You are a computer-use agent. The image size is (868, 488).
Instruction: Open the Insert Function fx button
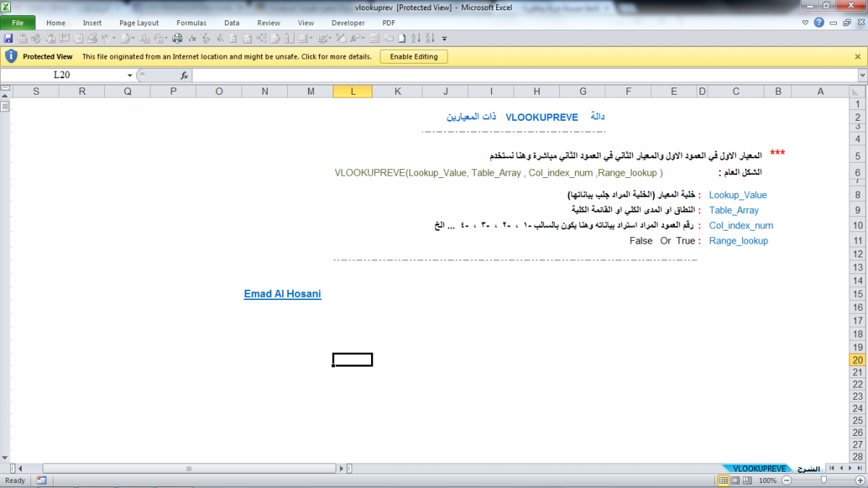184,75
